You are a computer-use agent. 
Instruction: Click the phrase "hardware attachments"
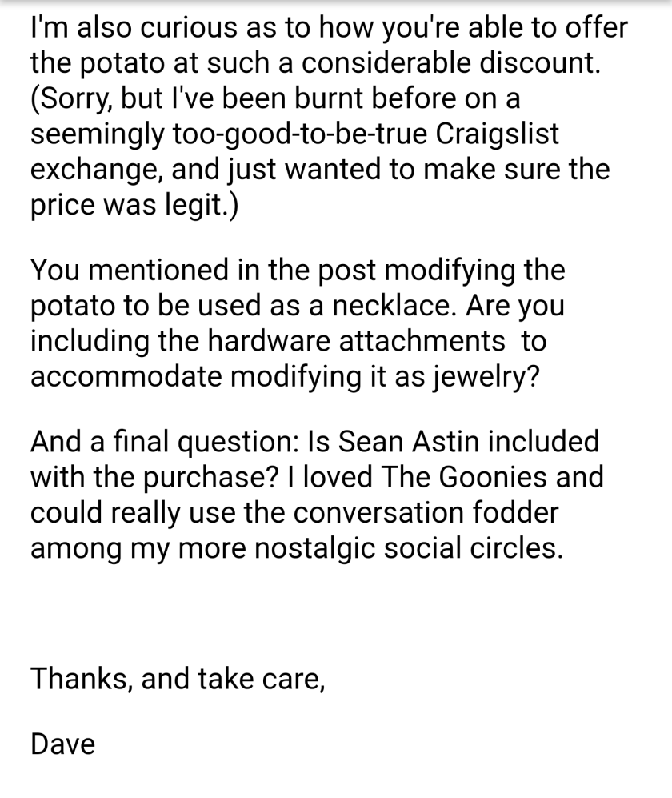(357, 341)
